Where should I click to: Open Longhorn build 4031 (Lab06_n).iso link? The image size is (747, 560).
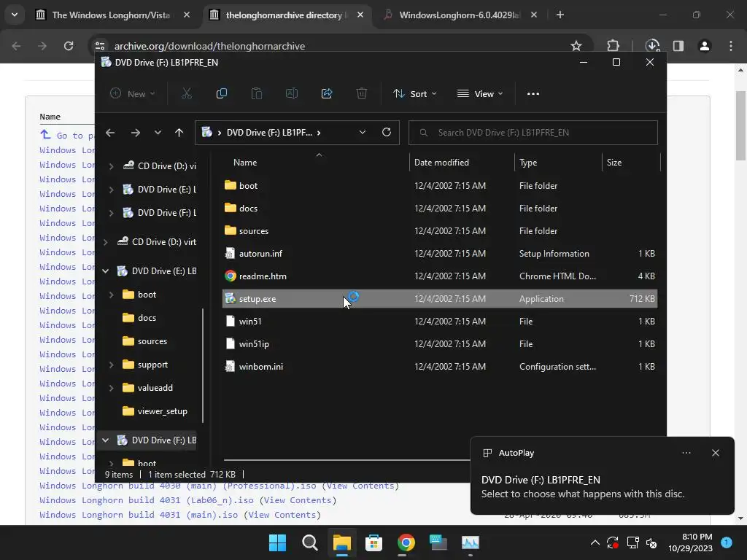(x=146, y=500)
